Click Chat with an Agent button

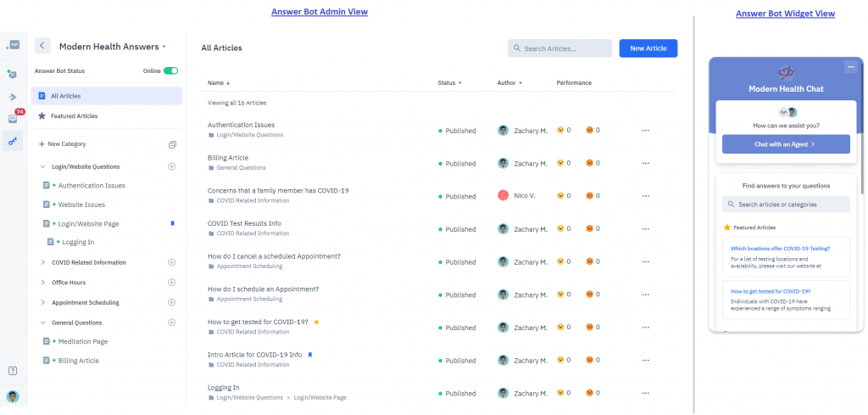786,144
